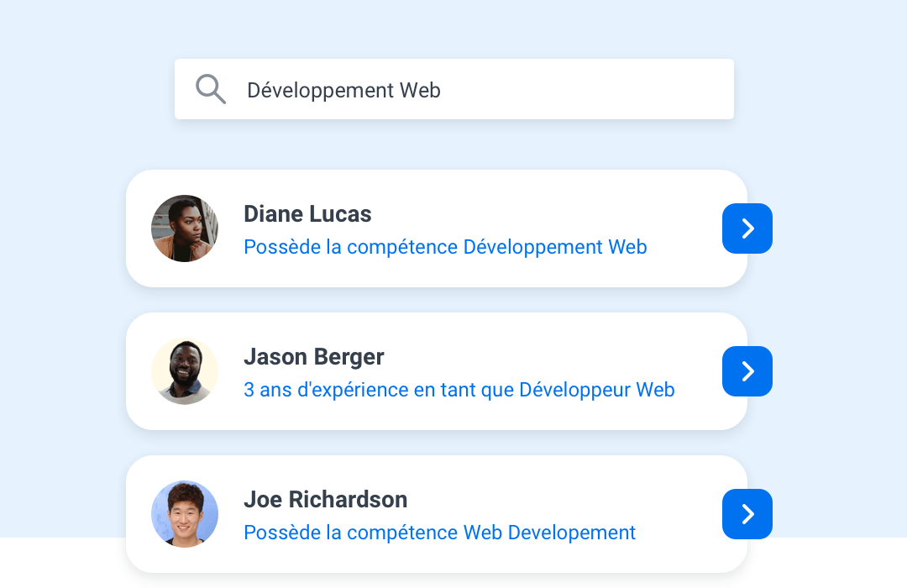Click the name Joe Richardson
This screenshot has height=588, width=907.
point(325,500)
